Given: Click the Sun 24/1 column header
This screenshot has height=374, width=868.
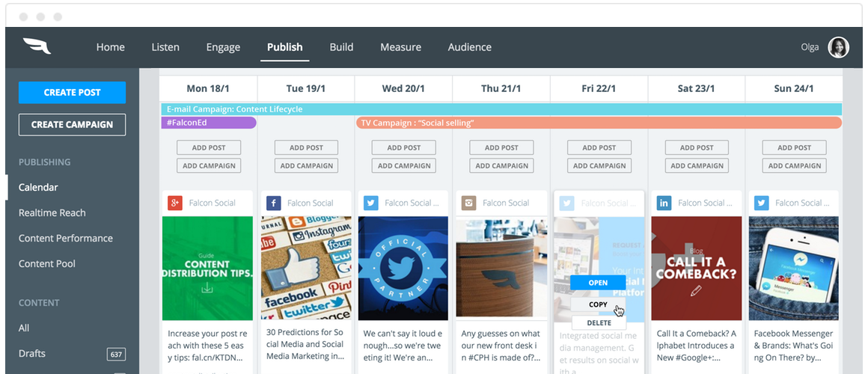Looking at the screenshot, I should click(x=795, y=88).
